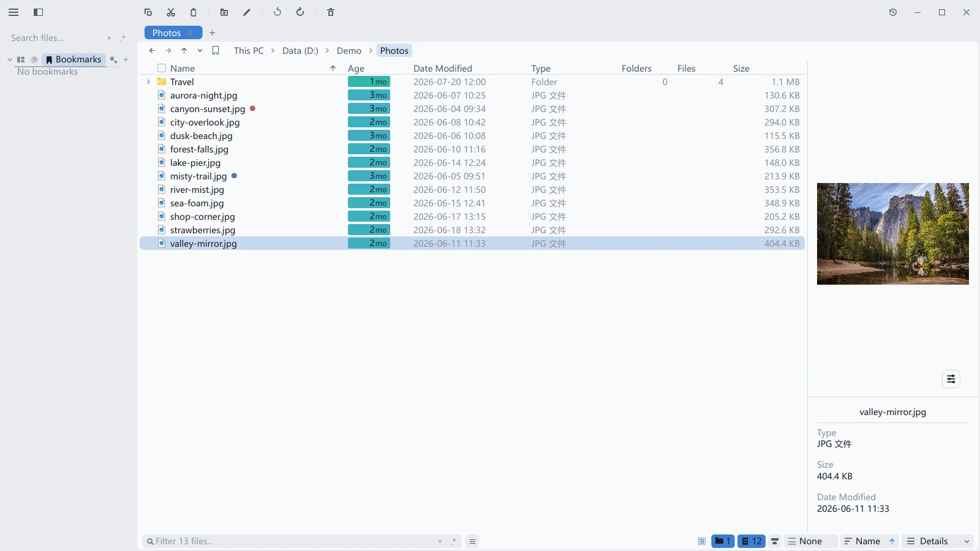The image size is (980, 551).
Task: Open the recent locations dropdown arrow
Action: [200, 51]
